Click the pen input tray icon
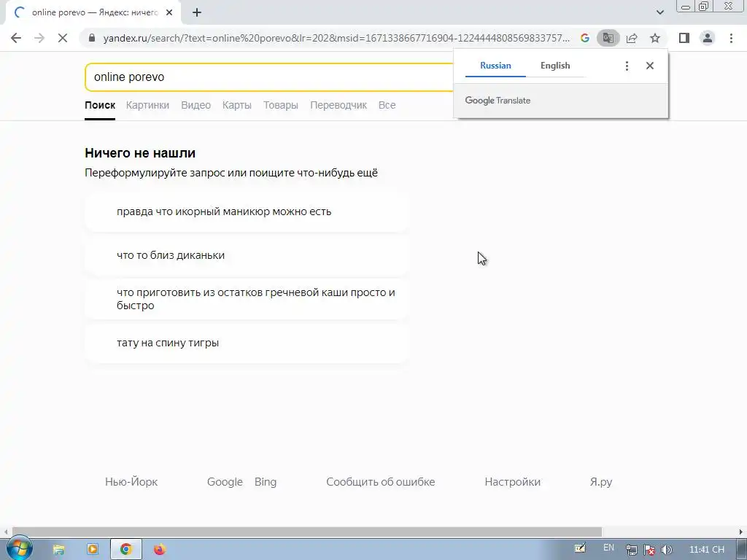747x560 pixels. click(x=580, y=548)
